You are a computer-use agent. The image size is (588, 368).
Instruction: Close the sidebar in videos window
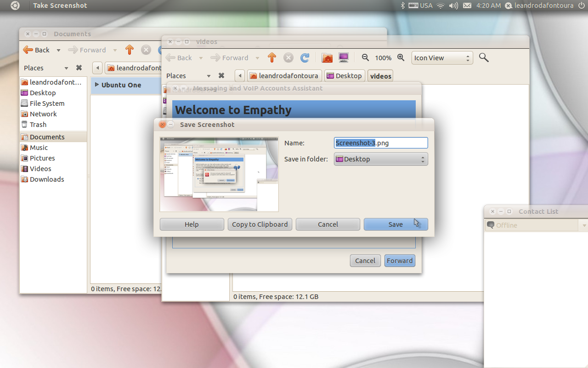click(x=221, y=75)
